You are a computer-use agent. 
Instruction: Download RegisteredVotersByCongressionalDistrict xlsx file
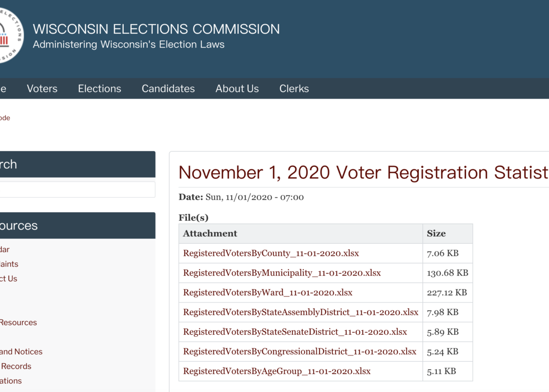pyautogui.click(x=300, y=352)
